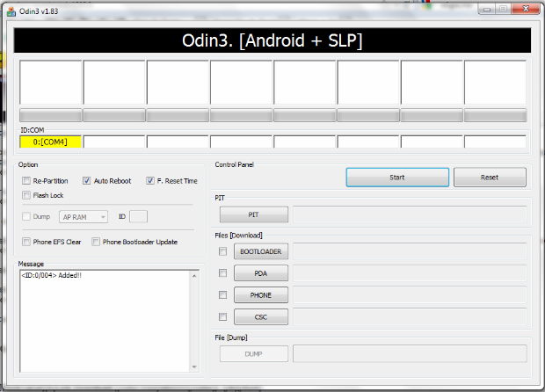This screenshot has height=392, width=545.
Task: Click the message log scrollbar up arrow
Action: click(x=194, y=276)
